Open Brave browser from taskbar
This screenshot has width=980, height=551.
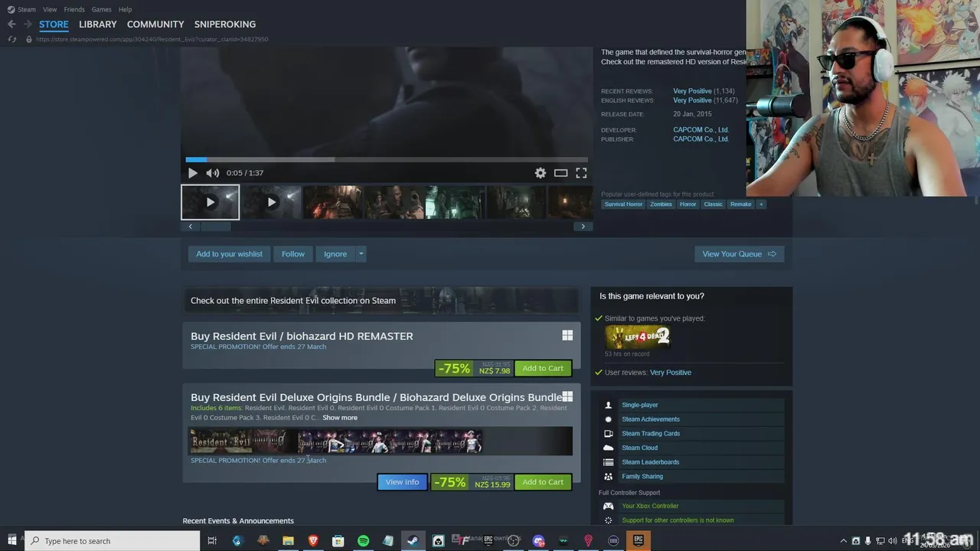[312, 541]
